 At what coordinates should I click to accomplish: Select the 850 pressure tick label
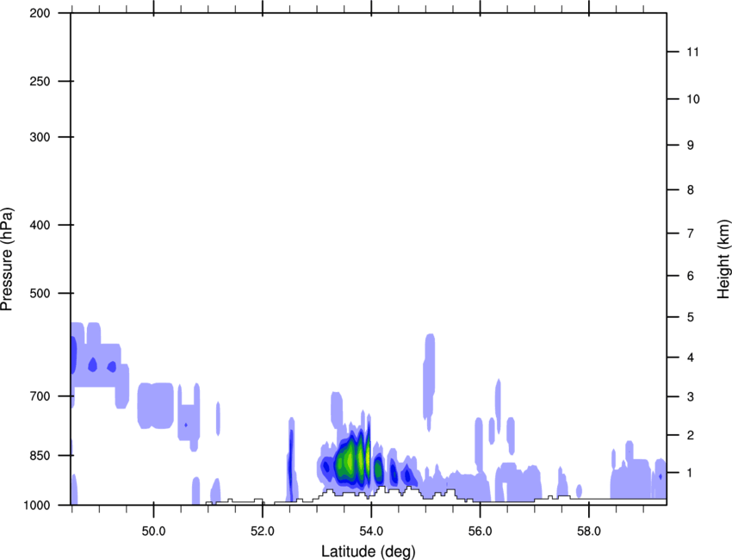pos(40,456)
